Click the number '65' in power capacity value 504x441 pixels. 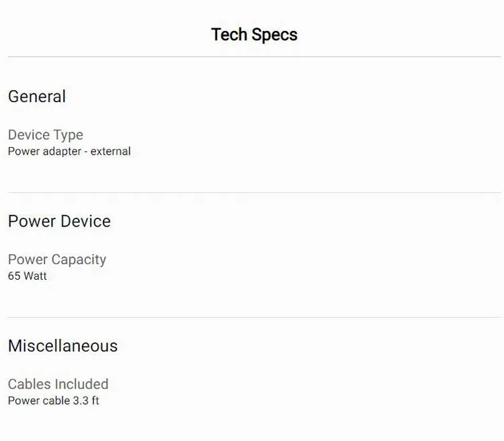(x=14, y=276)
